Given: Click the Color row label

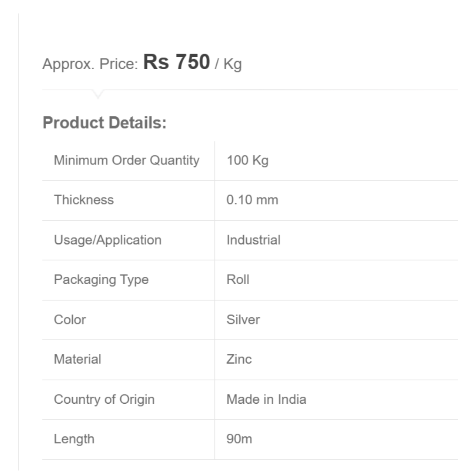Looking at the screenshot, I should (70, 320).
